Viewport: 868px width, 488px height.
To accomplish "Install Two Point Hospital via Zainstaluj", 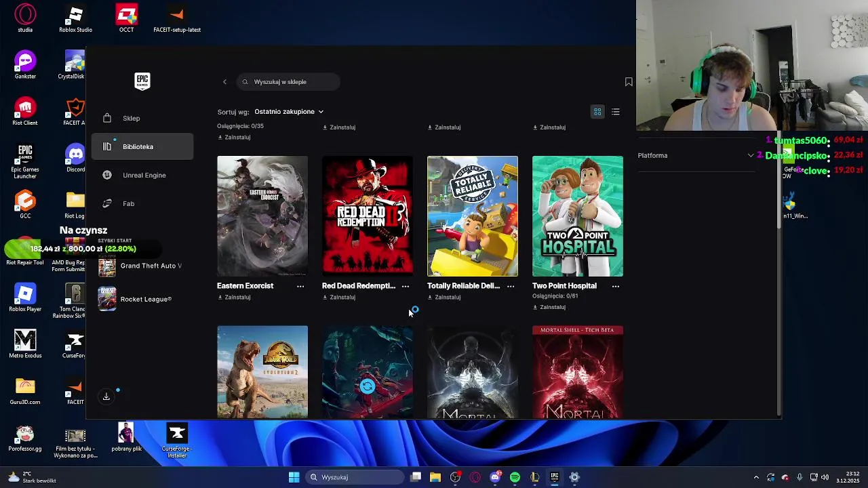I will click(549, 307).
